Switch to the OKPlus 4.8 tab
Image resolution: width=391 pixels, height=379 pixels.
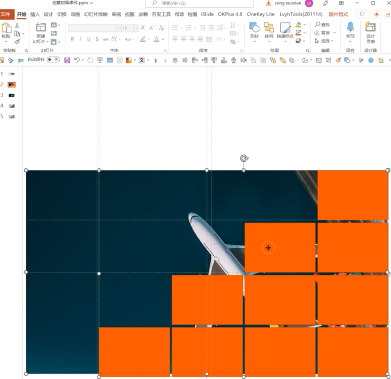(230, 15)
